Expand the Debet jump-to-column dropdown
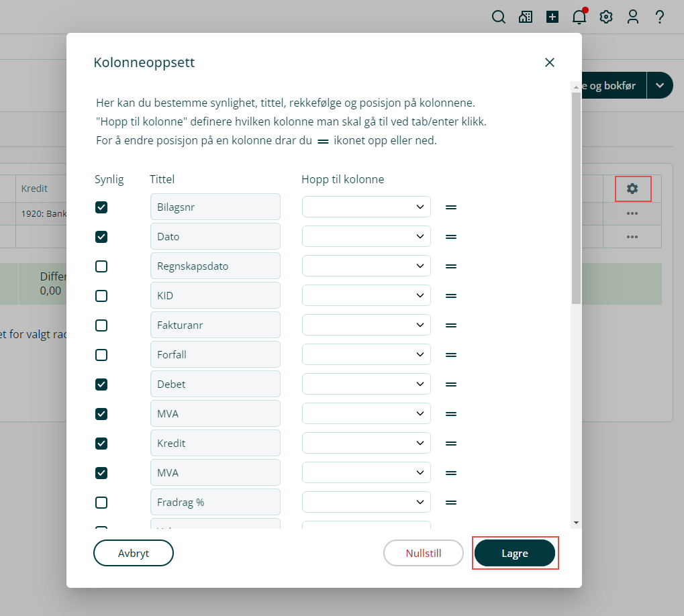Image resolution: width=684 pixels, height=616 pixels. coord(366,384)
